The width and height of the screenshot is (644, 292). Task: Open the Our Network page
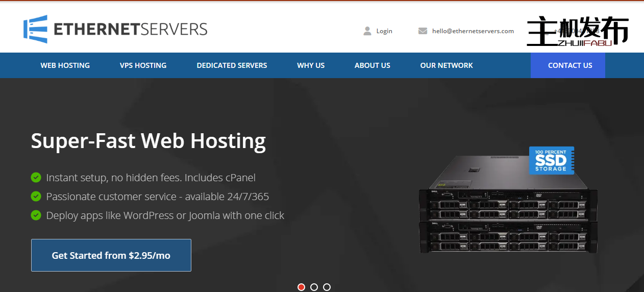click(447, 65)
